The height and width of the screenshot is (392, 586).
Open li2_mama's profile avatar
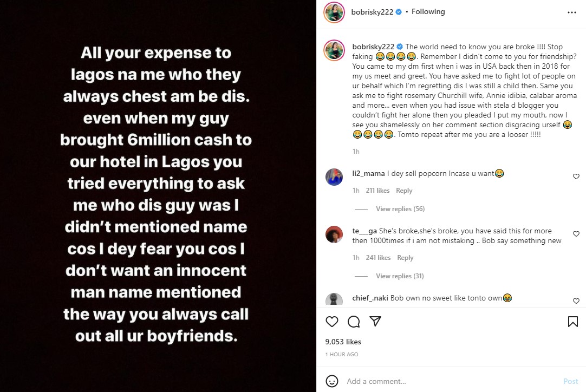click(334, 177)
